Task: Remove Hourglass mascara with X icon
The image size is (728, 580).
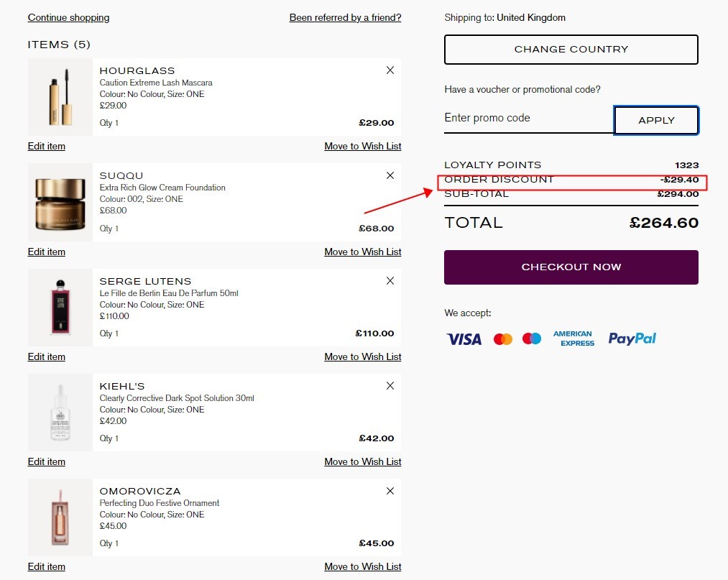Action: click(390, 70)
